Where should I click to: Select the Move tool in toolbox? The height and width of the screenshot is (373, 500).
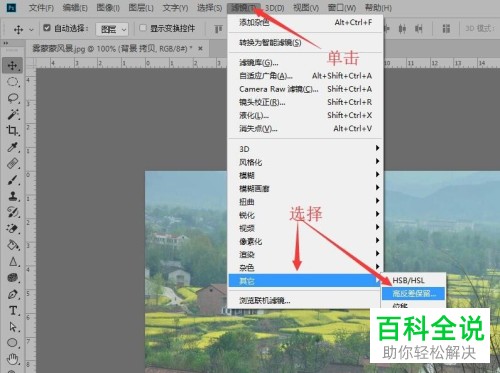click(x=12, y=65)
